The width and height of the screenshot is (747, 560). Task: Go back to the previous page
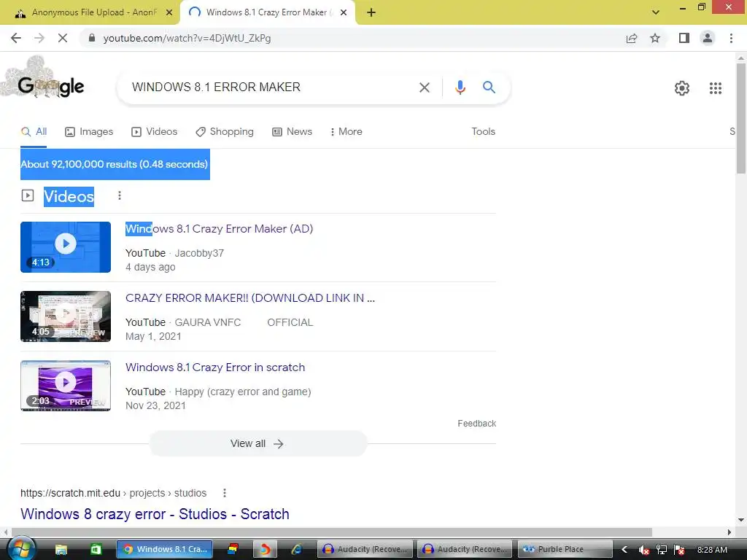16,38
